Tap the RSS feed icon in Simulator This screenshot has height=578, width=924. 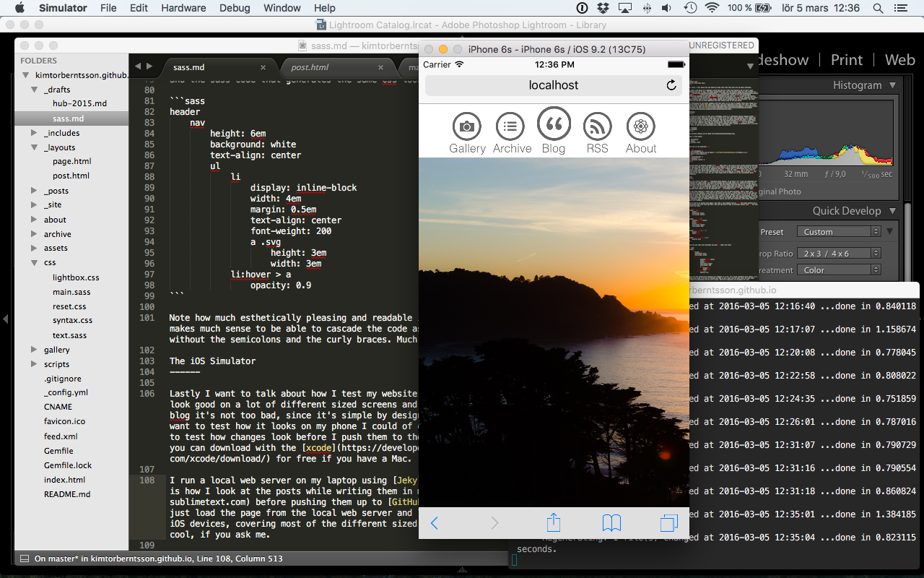click(597, 126)
